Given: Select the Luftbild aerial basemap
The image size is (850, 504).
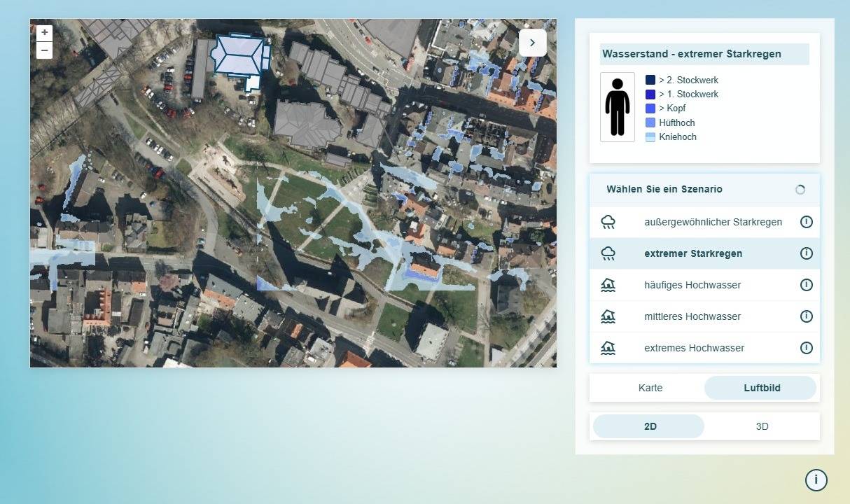Looking at the screenshot, I should [x=761, y=388].
